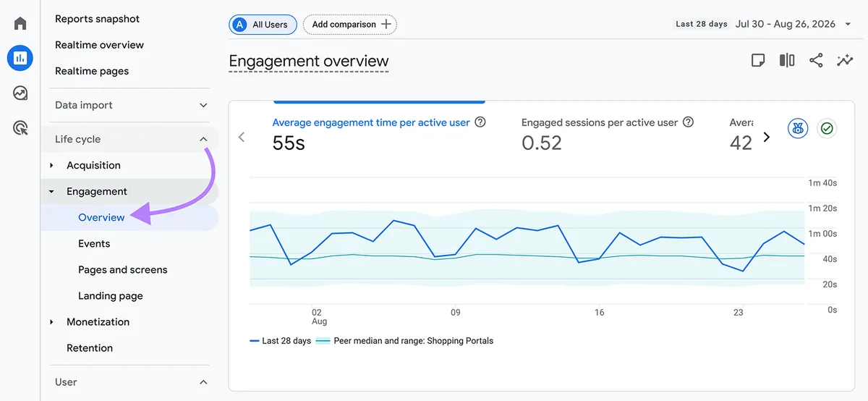The image size is (868, 401).
Task: Click the Last 28 days date label
Action: click(702, 24)
